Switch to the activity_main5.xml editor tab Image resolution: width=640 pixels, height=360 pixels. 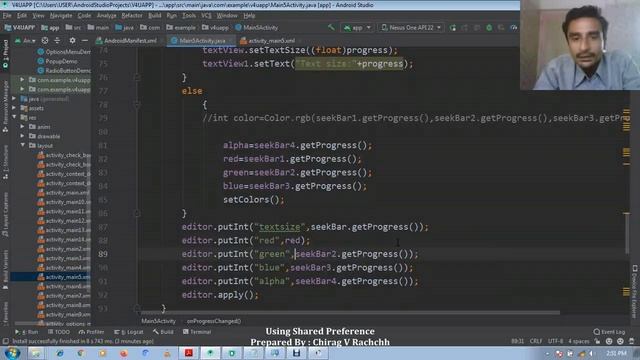coord(268,40)
